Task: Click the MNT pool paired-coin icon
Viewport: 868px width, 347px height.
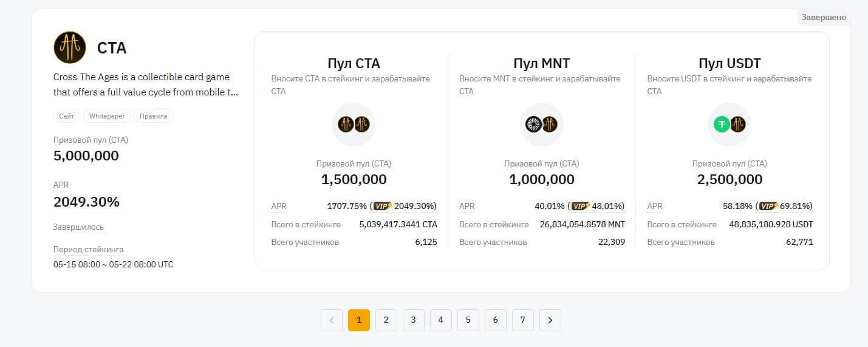Action: pyautogui.click(x=541, y=125)
